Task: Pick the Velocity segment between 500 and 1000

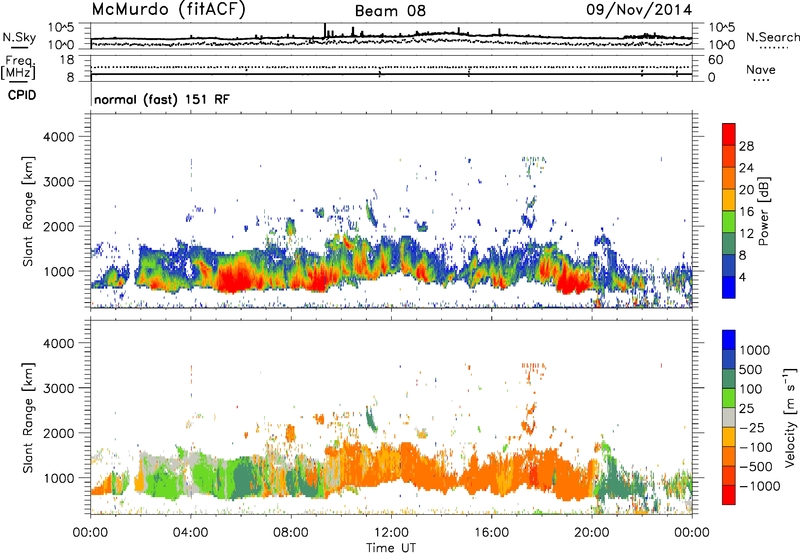Action: (729, 359)
